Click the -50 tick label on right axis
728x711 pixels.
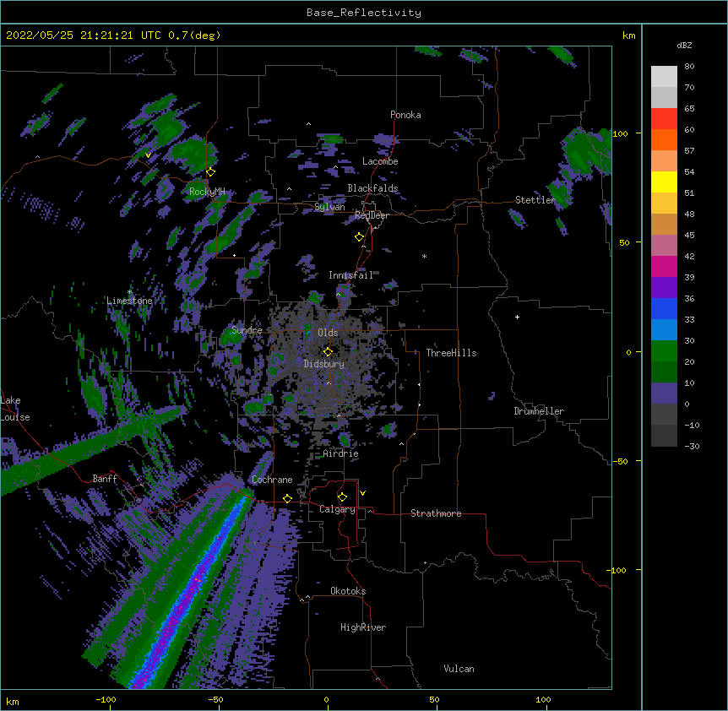(x=620, y=461)
